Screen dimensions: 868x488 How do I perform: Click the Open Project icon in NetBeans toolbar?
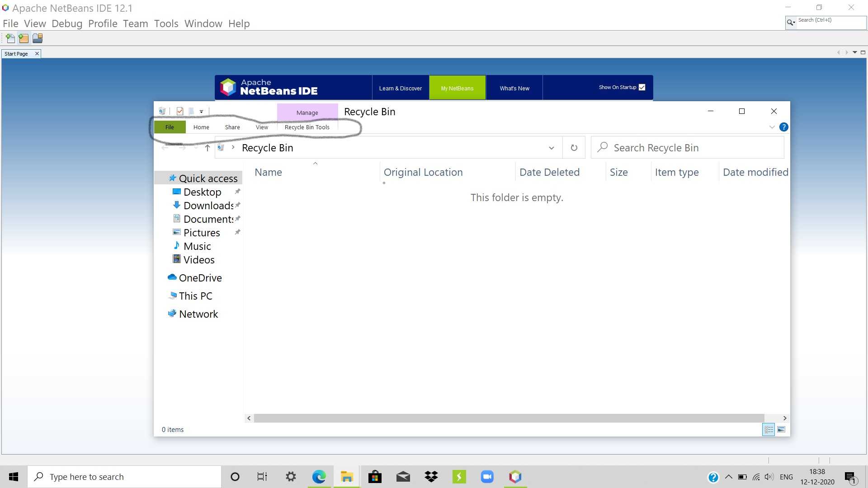[x=38, y=38]
